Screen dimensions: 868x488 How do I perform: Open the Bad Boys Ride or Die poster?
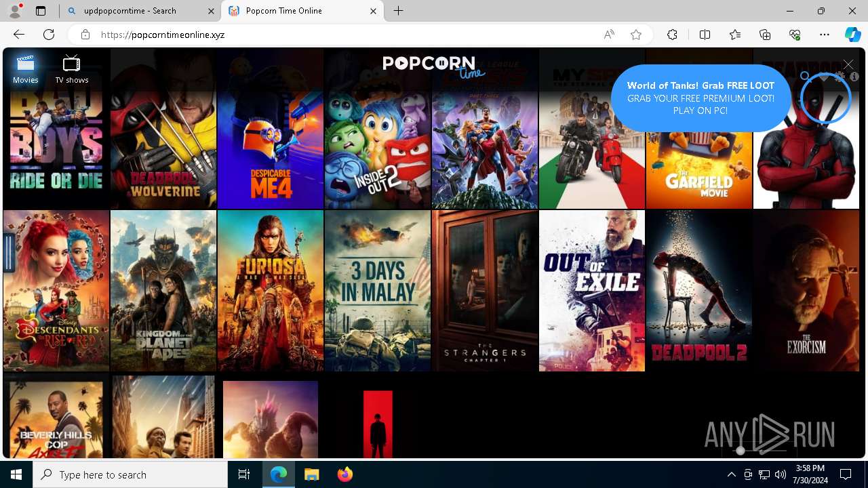tap(56, 129)
